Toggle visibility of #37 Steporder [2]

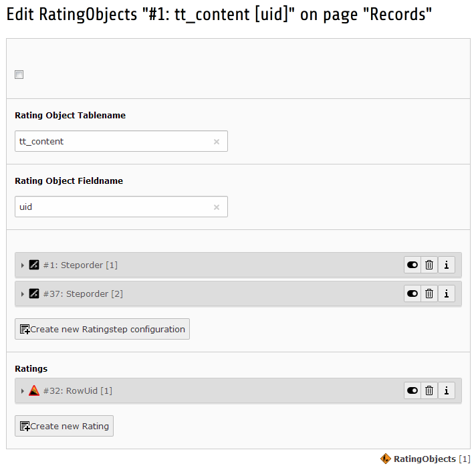pos(412,294)
